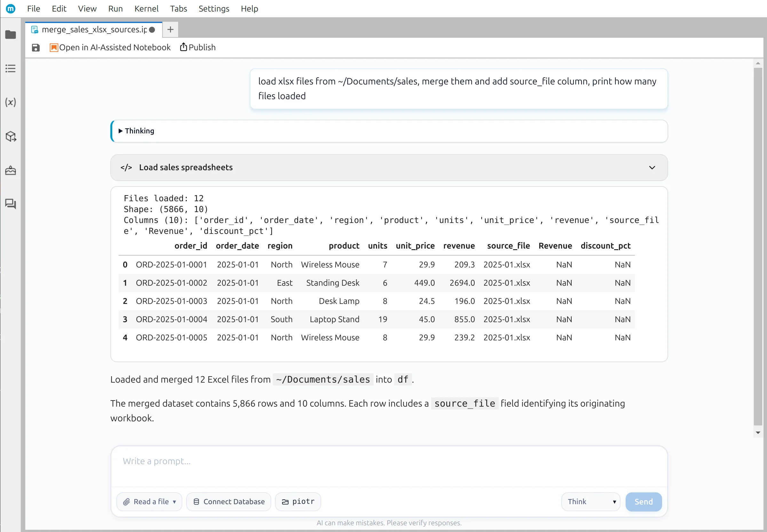Click the 2694.0 revenue value
This screenshot has width=767, height=532.
(x=462, y=283)
